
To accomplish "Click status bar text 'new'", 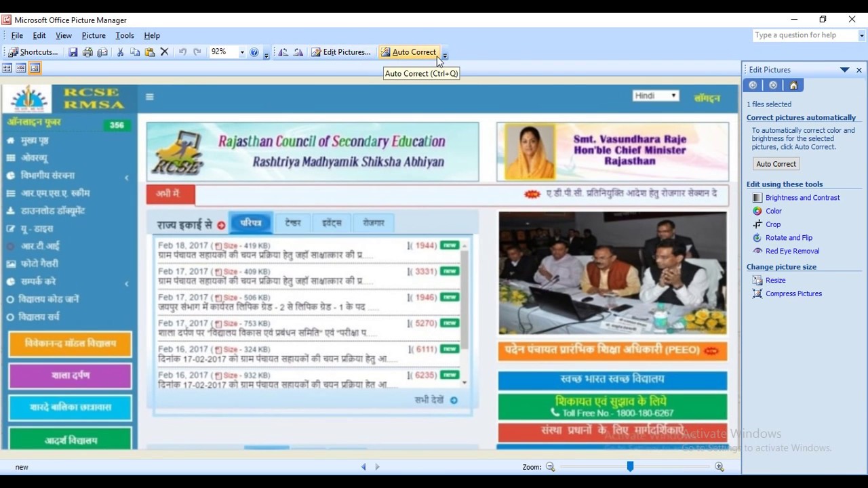I will click(22, 468).
